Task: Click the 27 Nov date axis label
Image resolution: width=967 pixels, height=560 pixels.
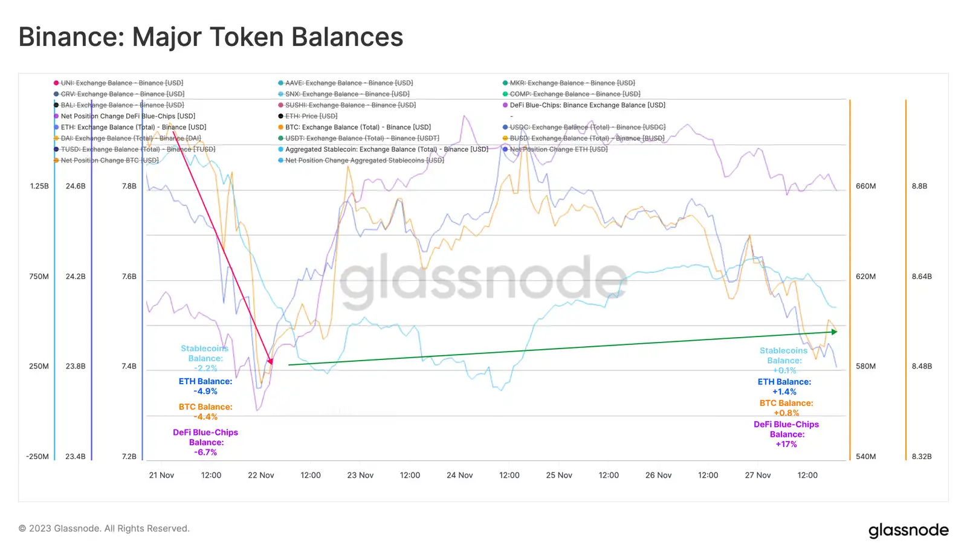Action: [x=757, y=475]
